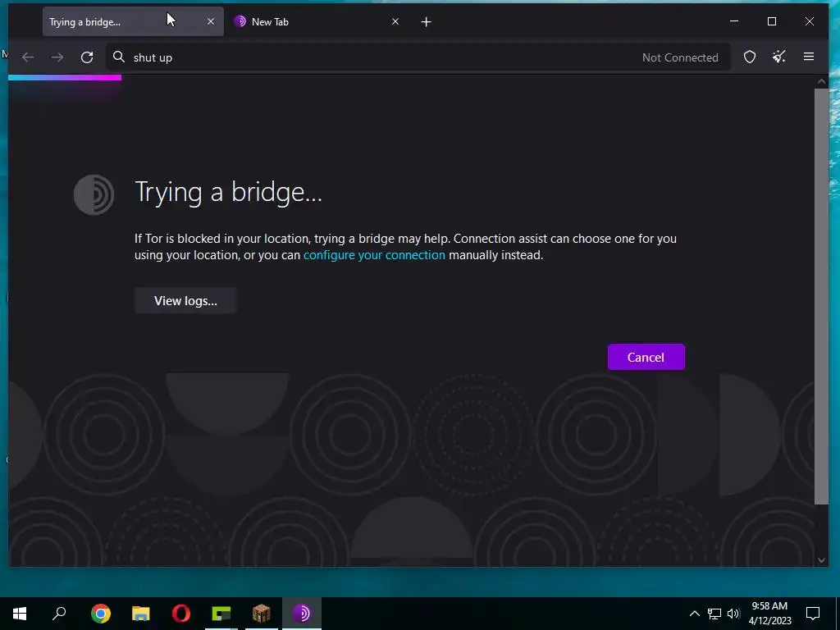Screen dimensions: 840x630
Task: Maximize the Tor Browser window
Action: 772,21
